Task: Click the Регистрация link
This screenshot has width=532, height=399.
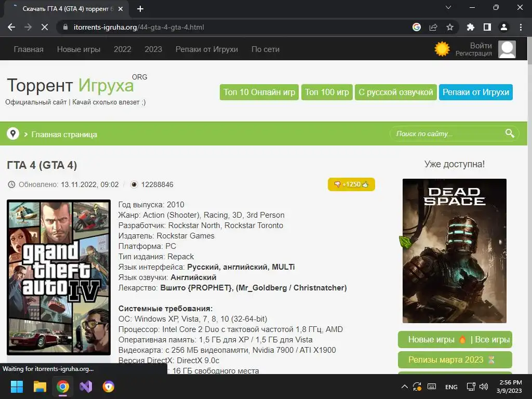Action: [474, 54]
